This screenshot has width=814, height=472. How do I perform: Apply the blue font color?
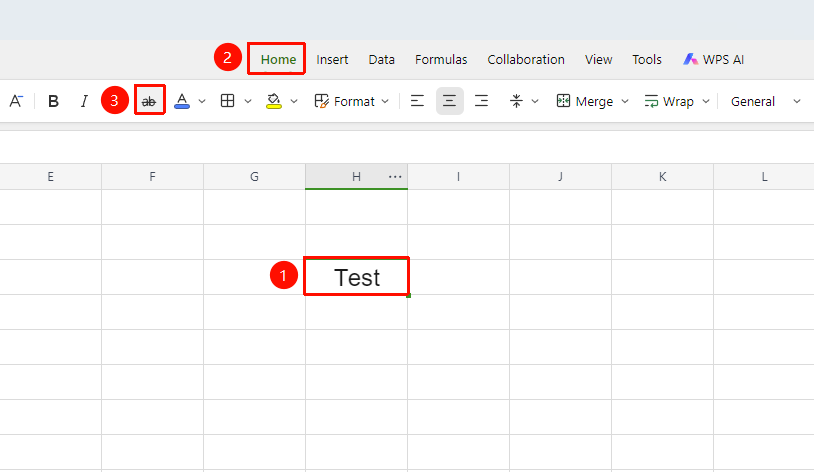click(x=182, y=101)
